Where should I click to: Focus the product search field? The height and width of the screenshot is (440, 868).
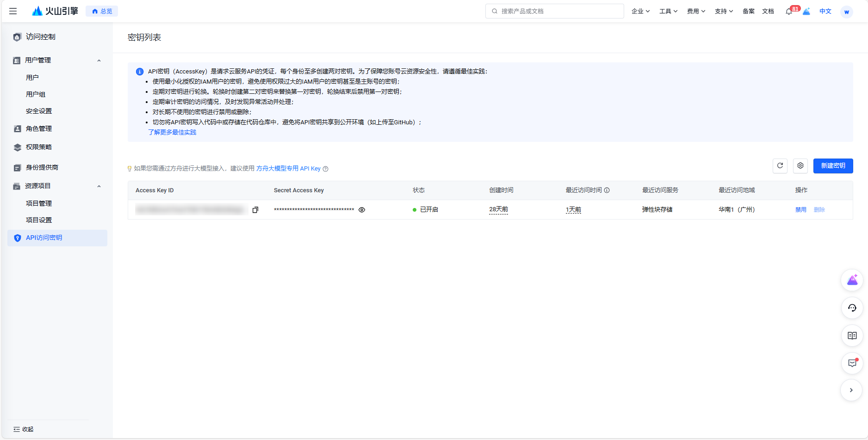click(554, 11)
